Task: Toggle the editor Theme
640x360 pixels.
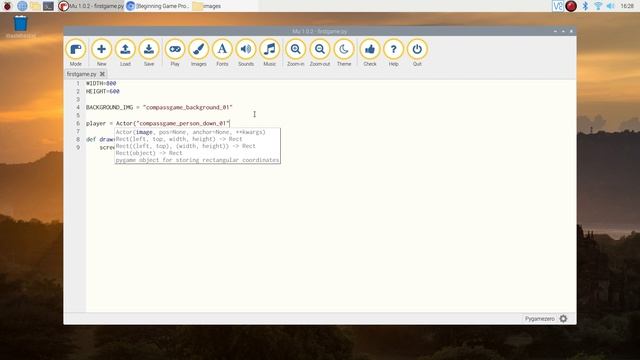Action: [344, 53]
